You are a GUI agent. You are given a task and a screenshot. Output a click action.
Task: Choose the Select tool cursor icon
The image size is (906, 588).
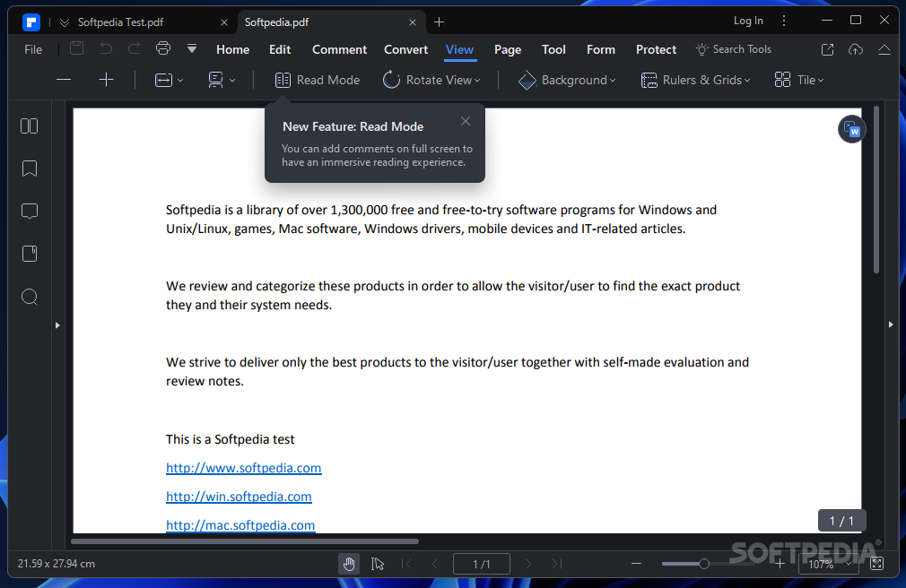[378, 564]
